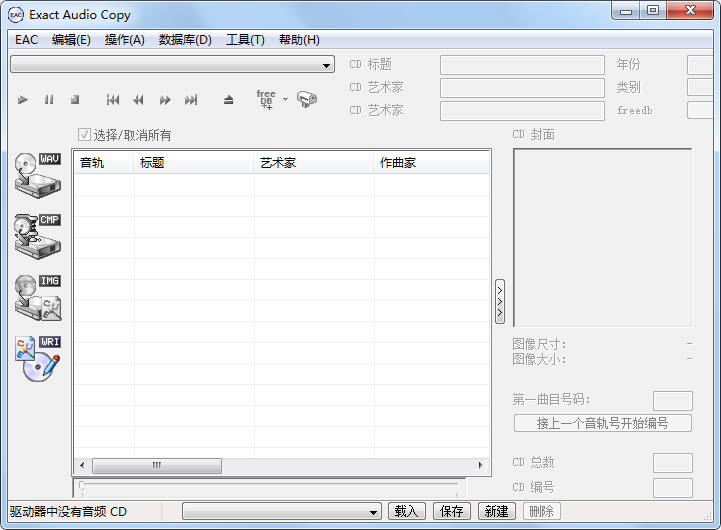Click the Fast forward button
The image size is (721, 530).
coord(165,100)
